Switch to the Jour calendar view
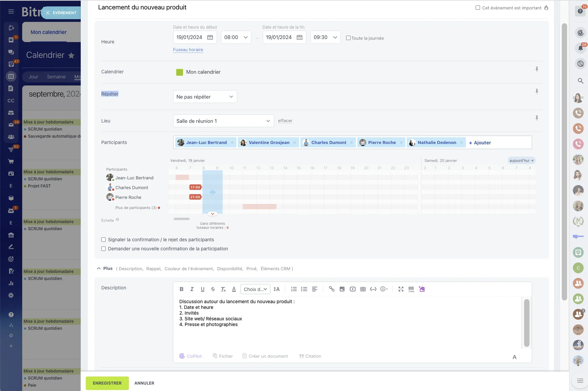Viewport: 588px width, 391px height. click(x=33, y=77)
